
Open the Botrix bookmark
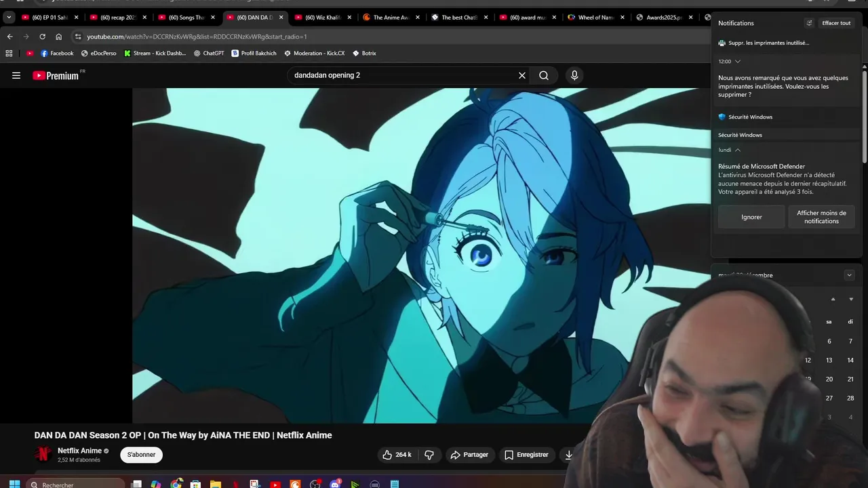365,53
